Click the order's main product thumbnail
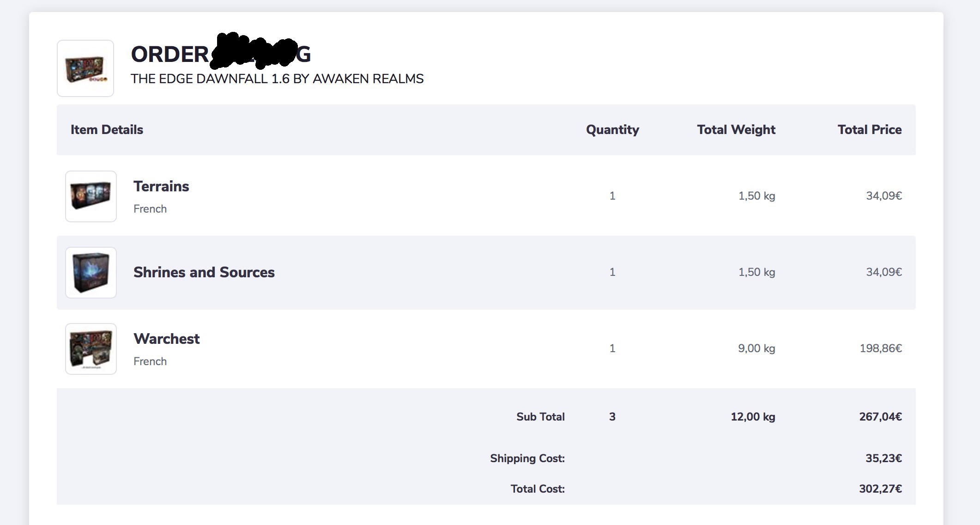Image resolution: width=980 pixels, height=525 pixels. (x=85, y=68)
